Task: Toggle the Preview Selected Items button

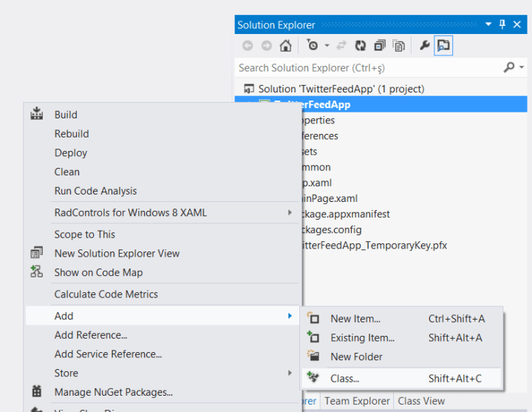Action: [443, 46]
